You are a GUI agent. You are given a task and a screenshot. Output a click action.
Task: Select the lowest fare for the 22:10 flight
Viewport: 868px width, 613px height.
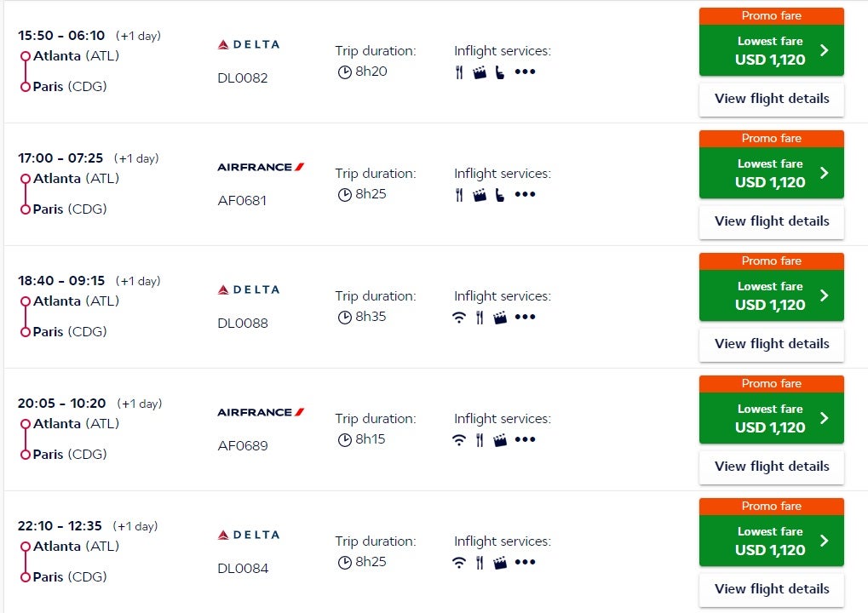point(771,541)
